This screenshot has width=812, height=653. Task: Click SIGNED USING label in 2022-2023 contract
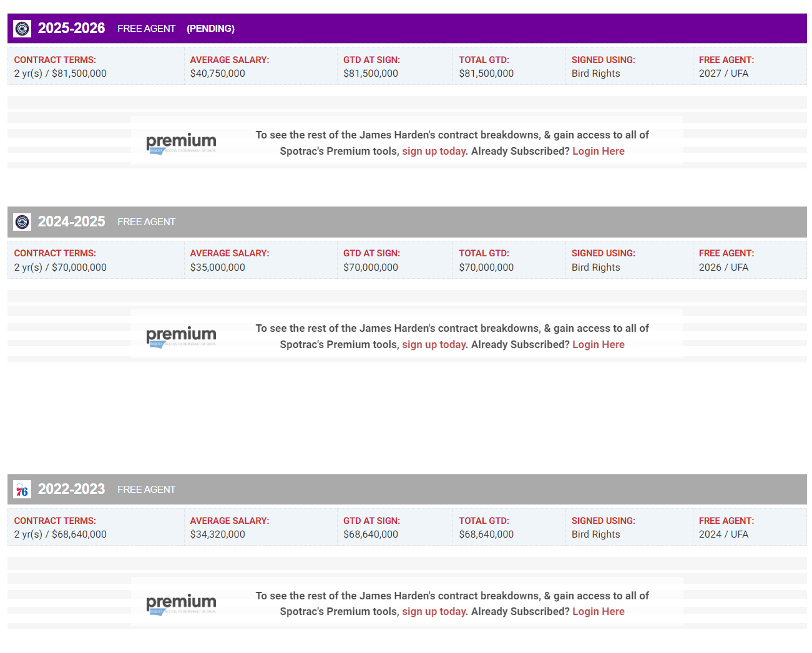click(x=604, y=521)
